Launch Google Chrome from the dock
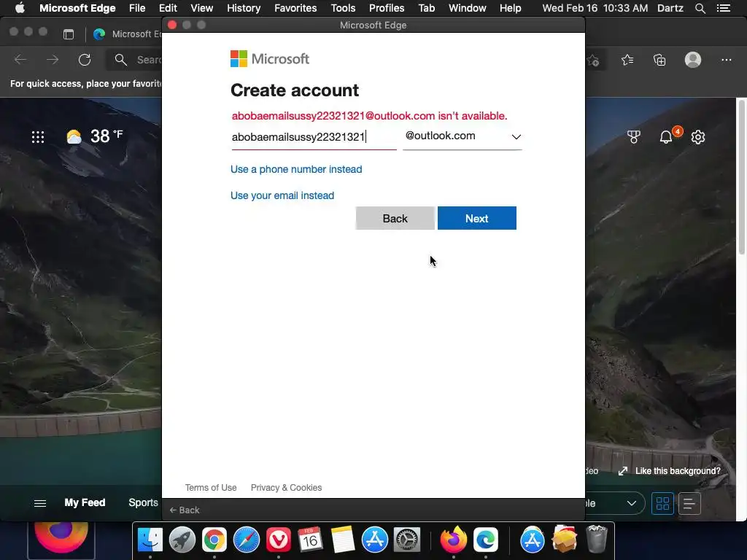Viewport: 747px width, 560px height. [214, 540]
